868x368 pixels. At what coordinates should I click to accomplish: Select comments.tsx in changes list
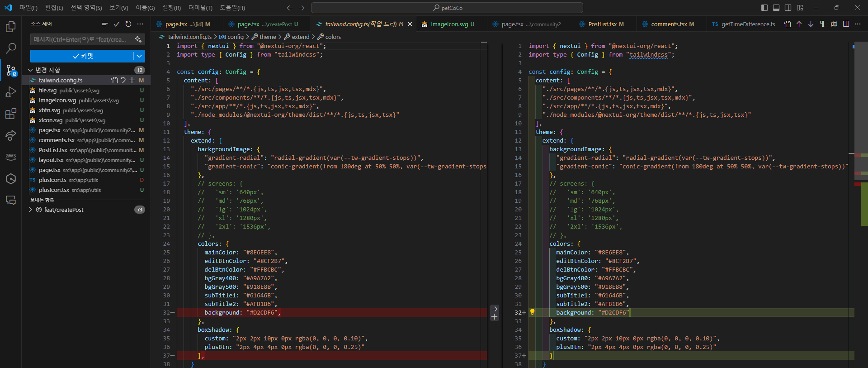point(57,140)
